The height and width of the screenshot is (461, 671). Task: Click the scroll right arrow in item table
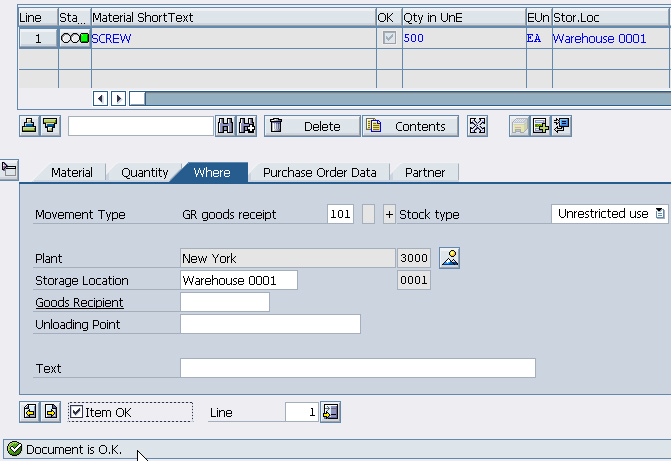pos(118,98)
